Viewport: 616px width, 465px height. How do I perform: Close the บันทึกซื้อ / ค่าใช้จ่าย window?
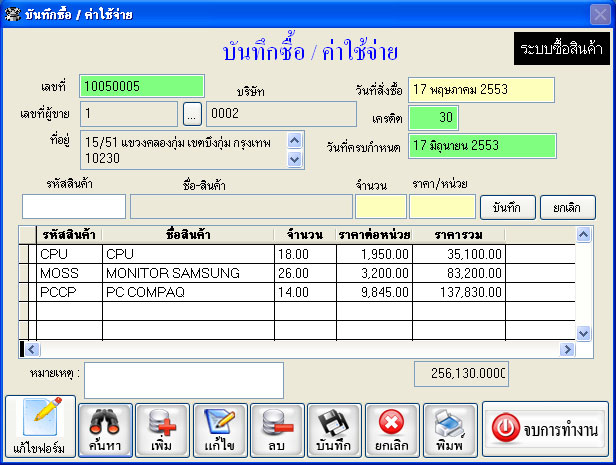pos(600,15)
